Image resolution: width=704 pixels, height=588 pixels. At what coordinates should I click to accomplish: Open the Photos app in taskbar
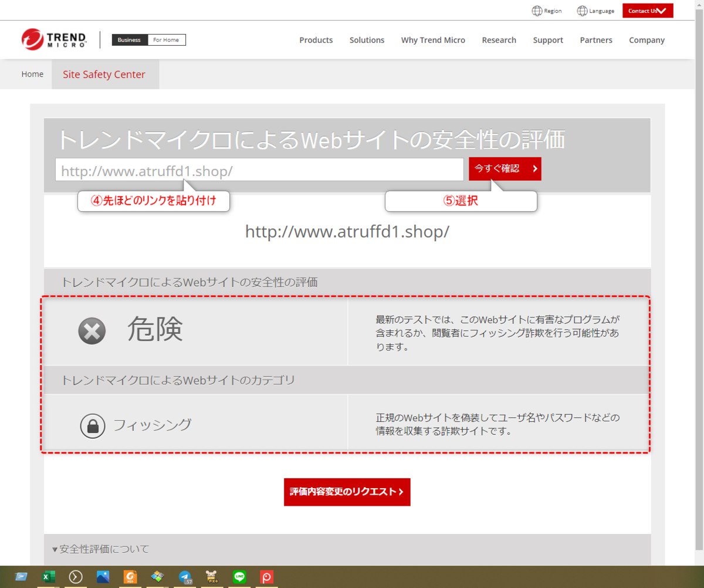(103, 577)
